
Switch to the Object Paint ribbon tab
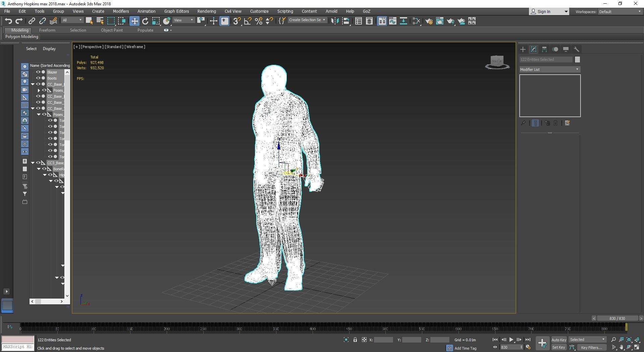112,30
